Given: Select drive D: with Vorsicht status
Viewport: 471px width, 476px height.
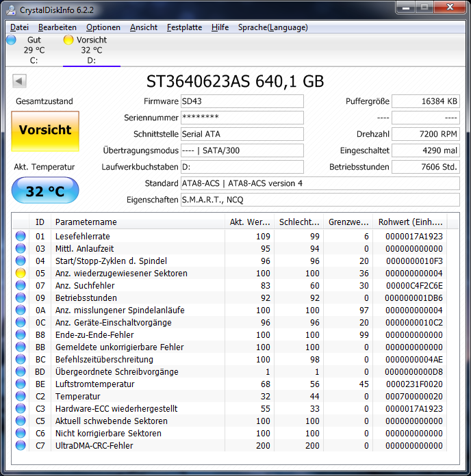Looking at the screenshot, I should click(x=92, y=50).
